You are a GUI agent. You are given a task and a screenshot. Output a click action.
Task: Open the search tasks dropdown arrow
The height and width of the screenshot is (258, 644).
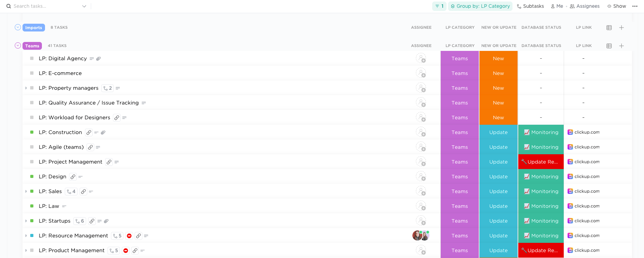coord(84,6)
